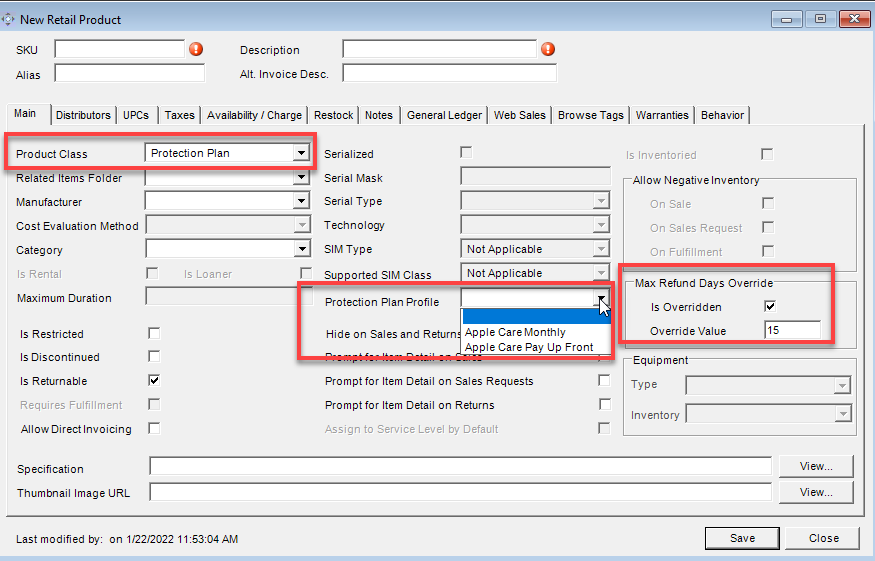
Task: Focus the Specification text field
Action: [x=460, y=466]
